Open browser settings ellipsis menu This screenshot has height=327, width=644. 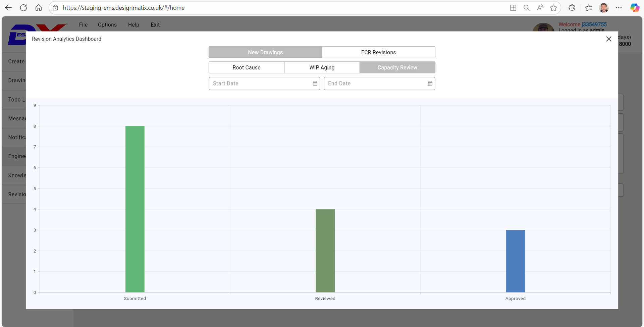619,8
